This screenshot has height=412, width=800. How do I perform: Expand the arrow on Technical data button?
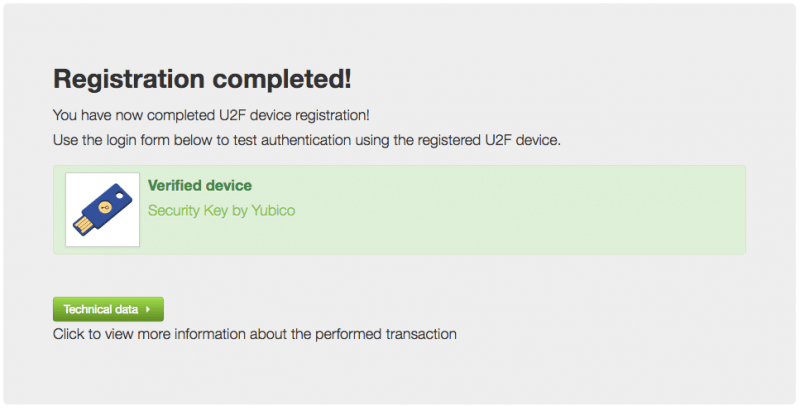tap(148, 310)
